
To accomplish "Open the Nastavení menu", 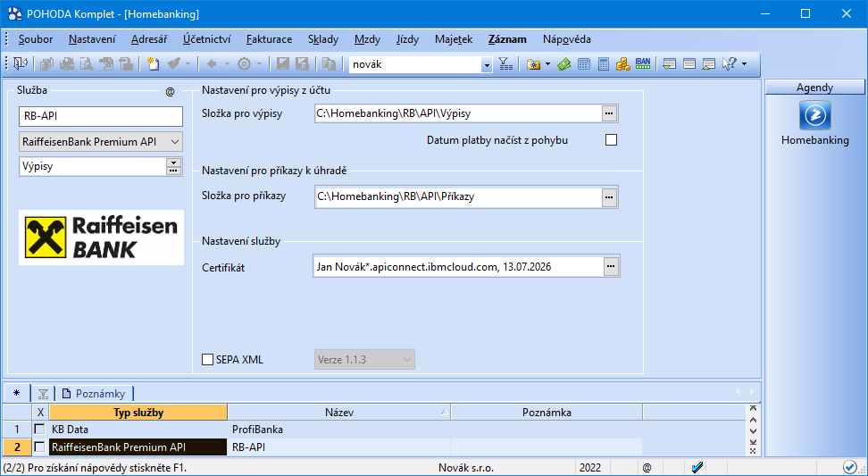I will click(92, 39).
